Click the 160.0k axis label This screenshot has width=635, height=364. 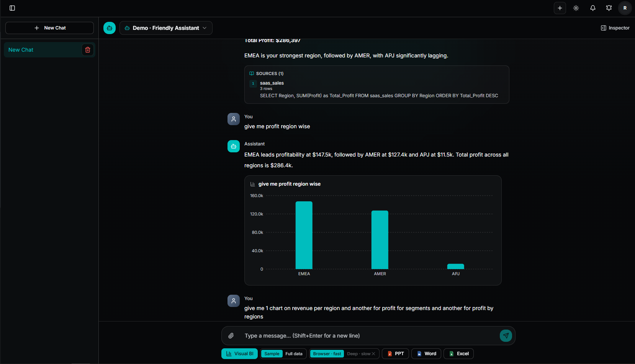(257, 196)
